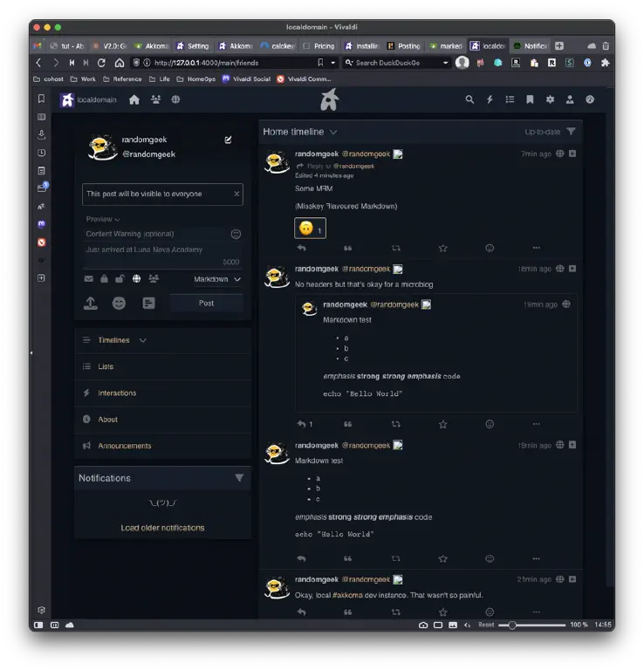Open more options on 'Some MFM' post
This screenshot has height=670, width=644.
[x=537, y=248]
